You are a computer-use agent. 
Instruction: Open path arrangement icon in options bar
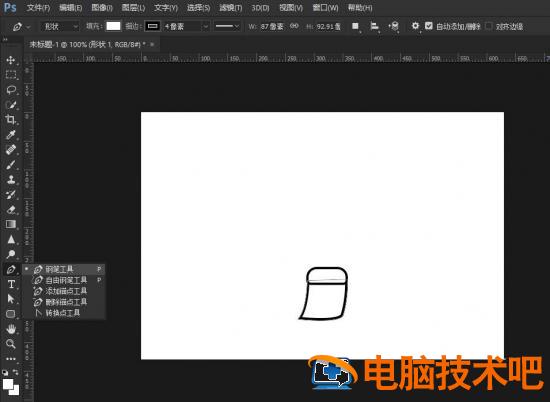(x=394, y=26)
